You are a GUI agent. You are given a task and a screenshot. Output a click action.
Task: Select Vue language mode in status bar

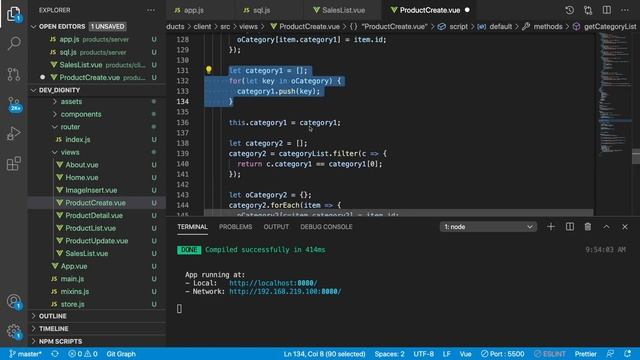coord(465,354)
